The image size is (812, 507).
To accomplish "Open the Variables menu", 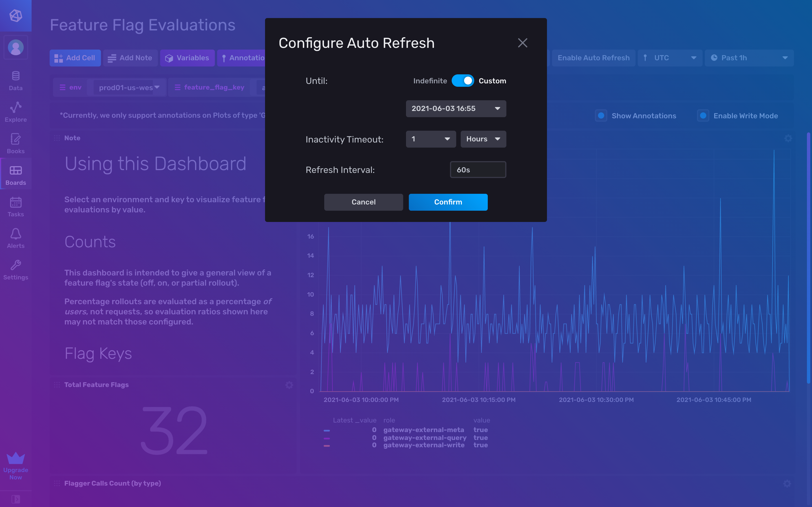I will pos(187,58).
